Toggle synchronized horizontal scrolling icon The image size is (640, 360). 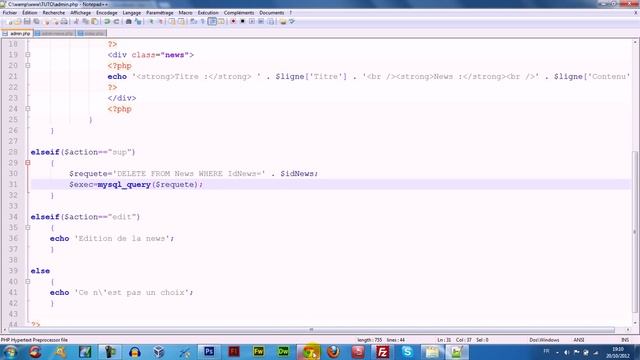[181, 21]
